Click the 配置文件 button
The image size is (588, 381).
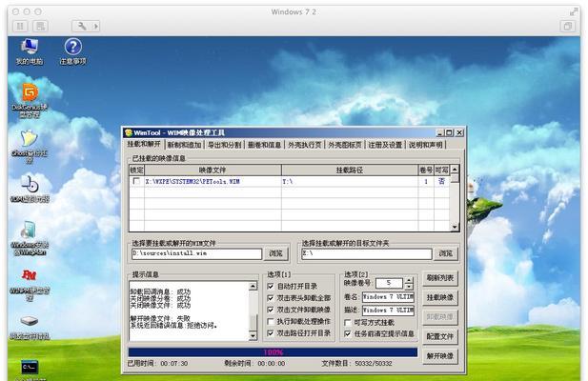tap(440, 336)
